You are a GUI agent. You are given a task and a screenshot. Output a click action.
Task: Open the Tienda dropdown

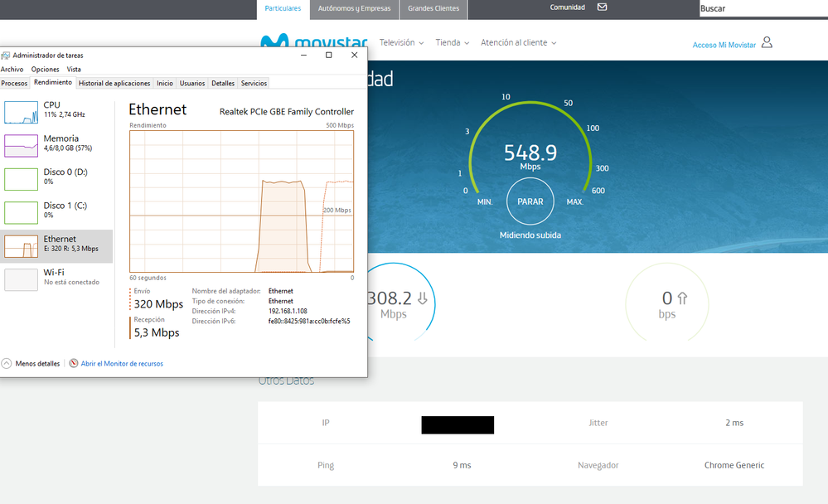click(452, 41)
